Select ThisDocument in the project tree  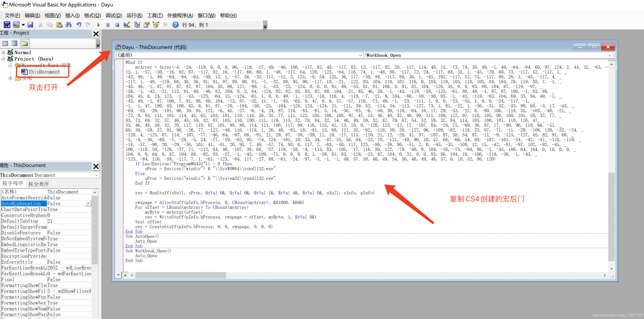point(44,72)
